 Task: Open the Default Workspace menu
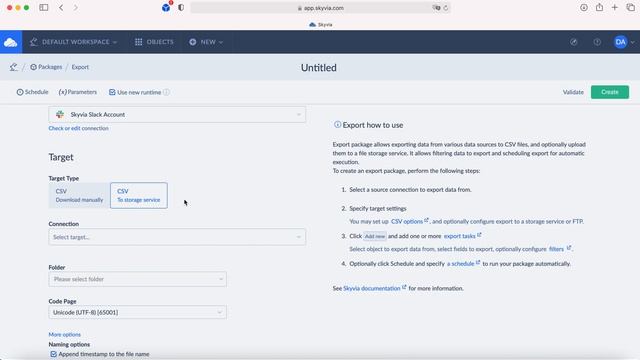coord(73,42)
